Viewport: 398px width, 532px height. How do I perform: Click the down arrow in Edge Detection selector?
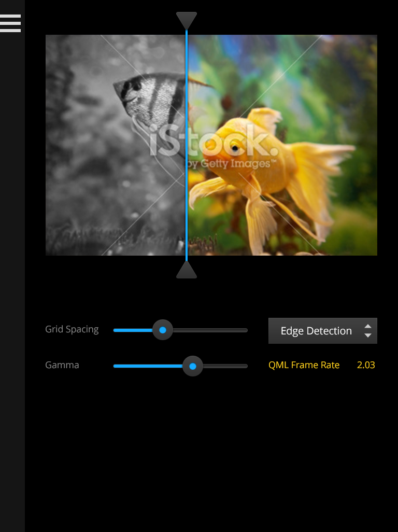click(368, 335)
